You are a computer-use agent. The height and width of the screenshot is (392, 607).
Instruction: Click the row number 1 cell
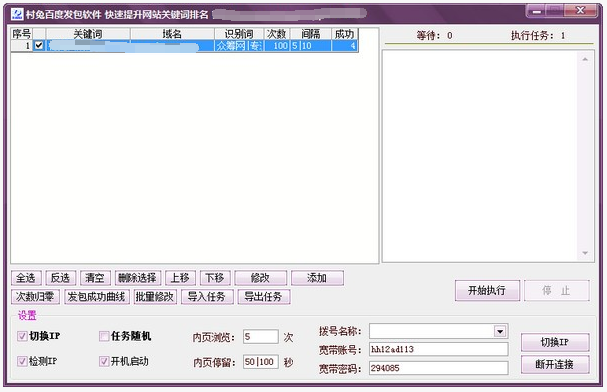click(22, 46)
